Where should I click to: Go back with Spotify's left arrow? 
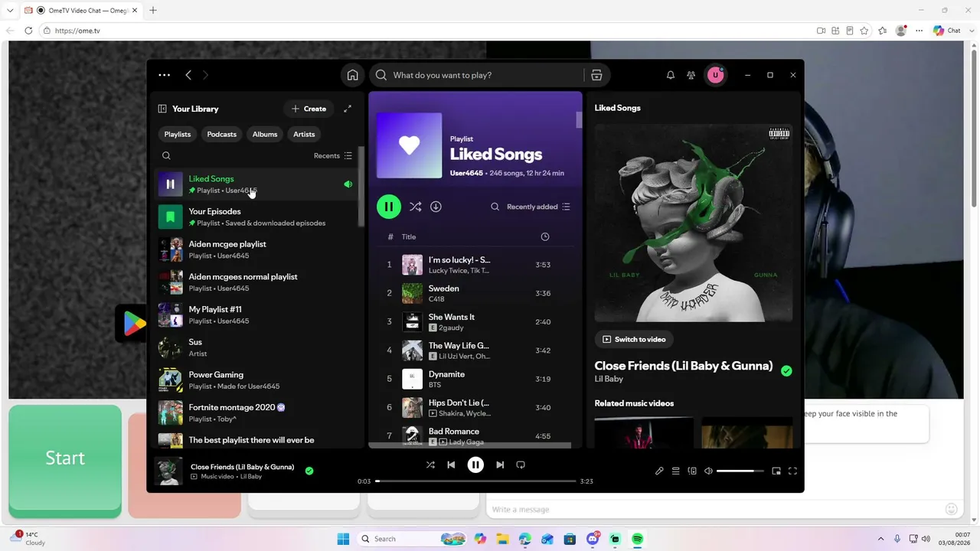click(x=188, y=75)
